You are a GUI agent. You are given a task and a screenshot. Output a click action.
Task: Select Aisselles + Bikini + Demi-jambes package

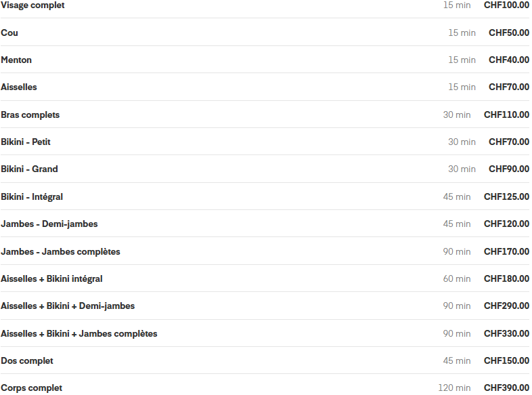[x=68, y=306]
